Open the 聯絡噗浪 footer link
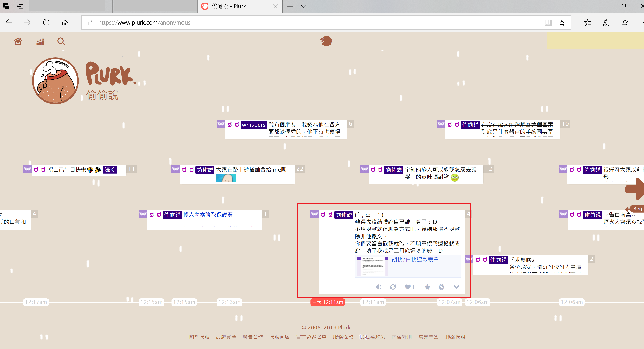644x349 pixels. 455,337
